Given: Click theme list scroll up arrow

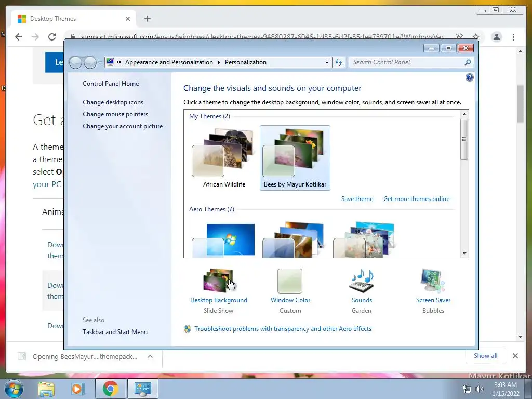Looking at the screenshot, I should click(464, 114).
